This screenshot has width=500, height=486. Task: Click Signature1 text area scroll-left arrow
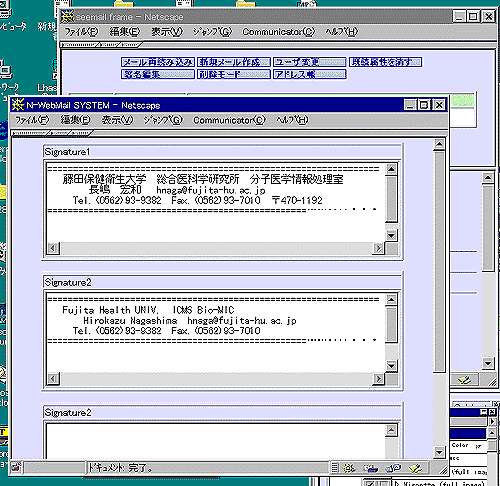pos(53,248)
